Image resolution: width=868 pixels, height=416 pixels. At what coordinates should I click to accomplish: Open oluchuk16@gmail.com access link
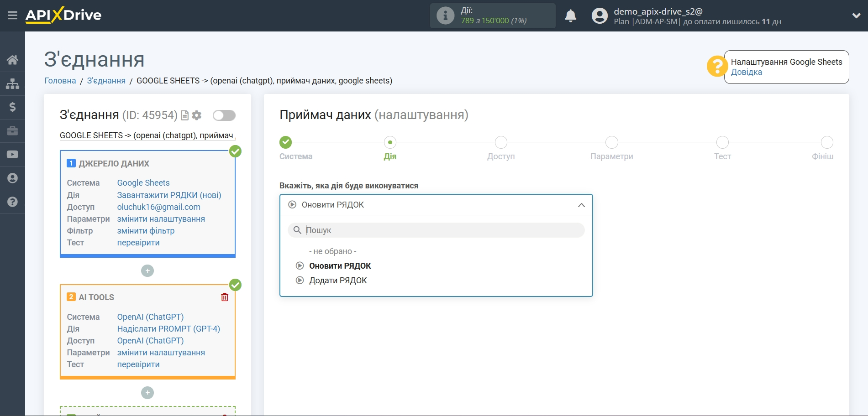pyautogui.click(x=159, y=207)
